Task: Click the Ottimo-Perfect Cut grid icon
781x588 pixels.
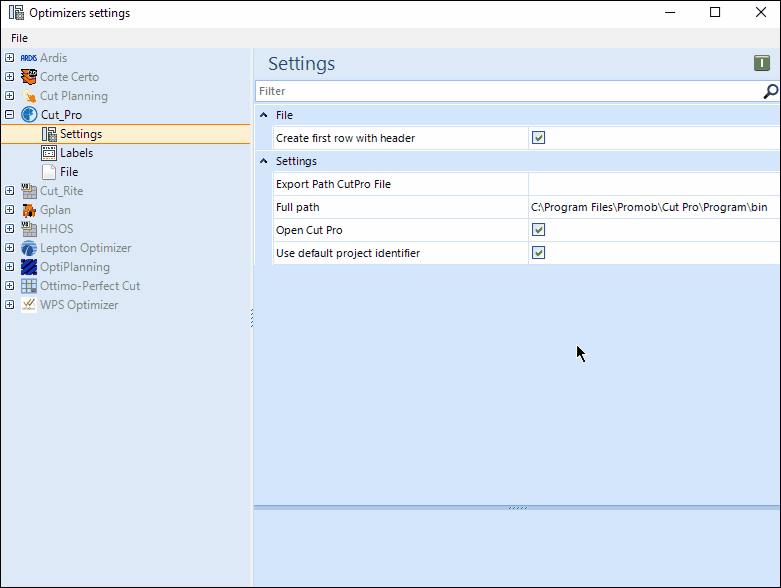Action: [x=29, y=286]
